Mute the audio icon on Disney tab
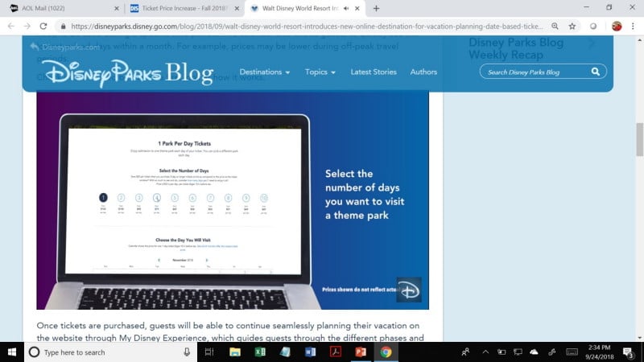Screen dimensions: 644x362 346,8
